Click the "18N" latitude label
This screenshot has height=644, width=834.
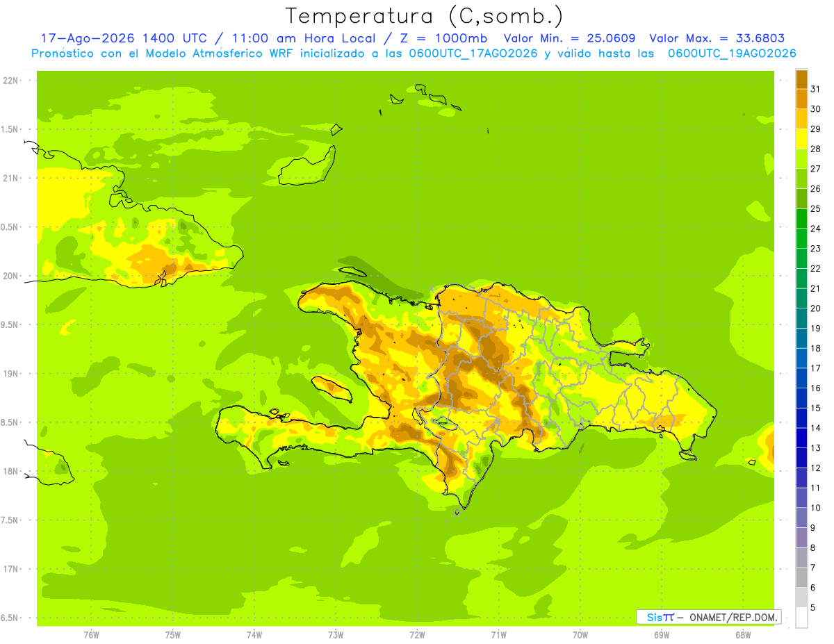coord(11,471)
